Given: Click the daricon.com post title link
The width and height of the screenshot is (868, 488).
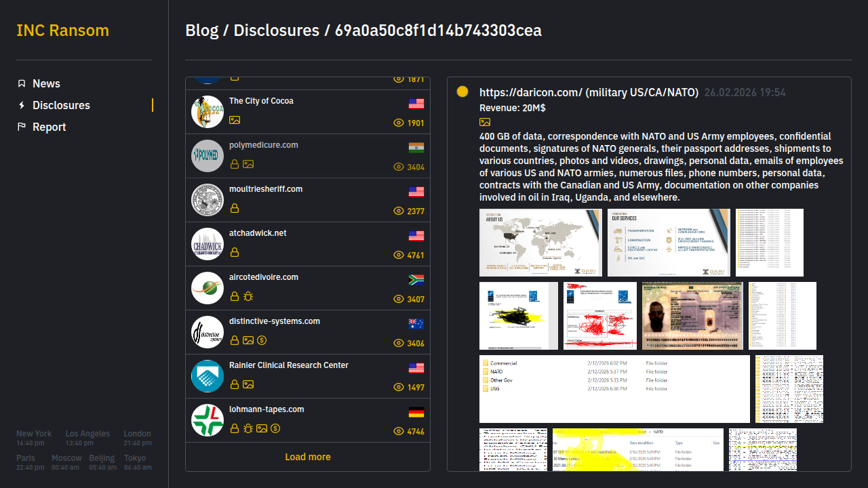Looking at the screenshot, I should pyautogui.click(x=589, y=92).
